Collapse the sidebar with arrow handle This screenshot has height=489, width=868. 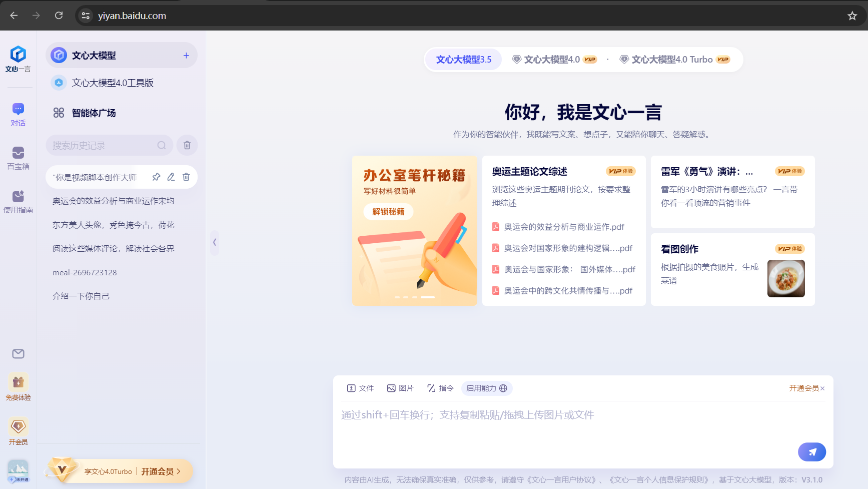click(x=215, y=242)
